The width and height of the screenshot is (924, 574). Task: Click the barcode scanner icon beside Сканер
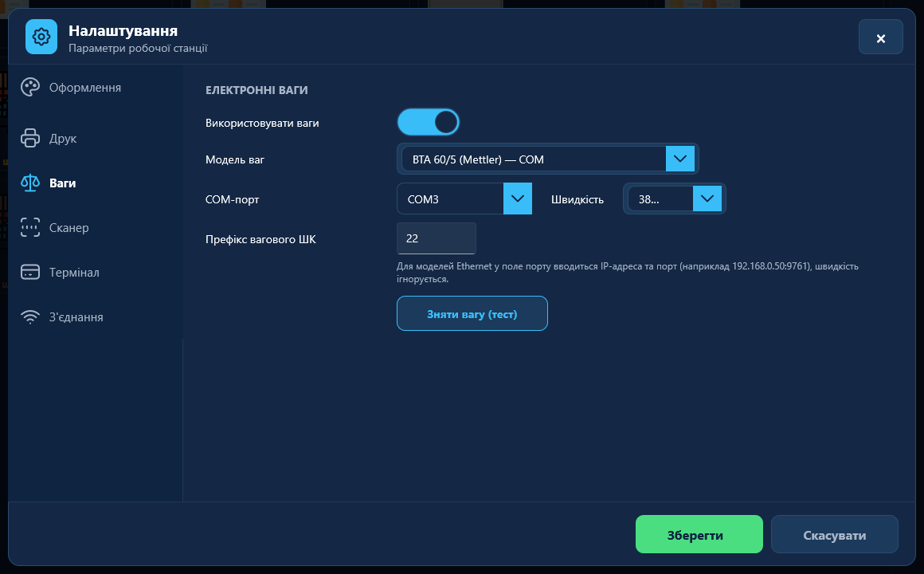30,228
